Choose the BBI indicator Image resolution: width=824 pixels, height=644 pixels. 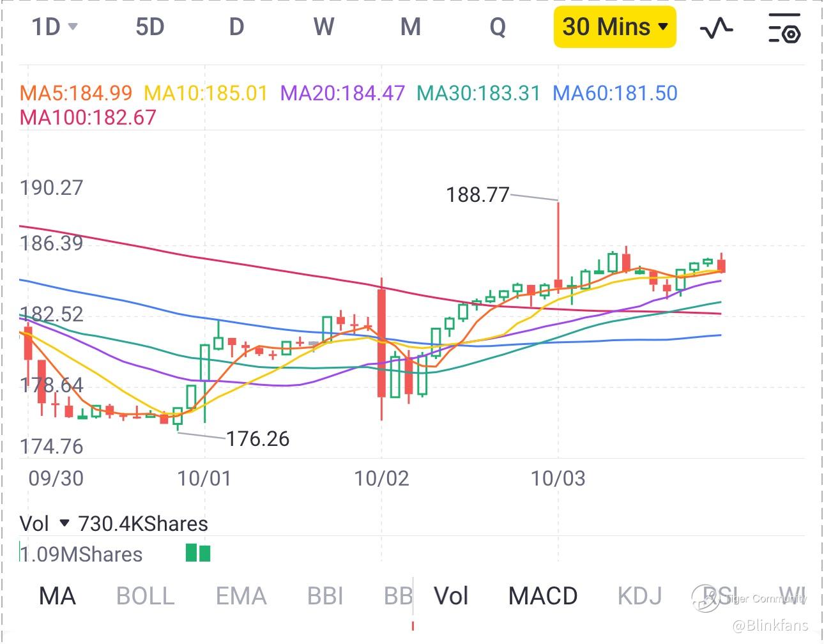coord(325,596)
